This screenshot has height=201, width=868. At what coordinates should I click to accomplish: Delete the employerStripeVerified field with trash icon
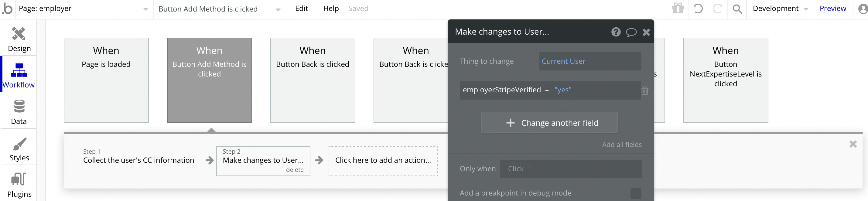(644, 90)
